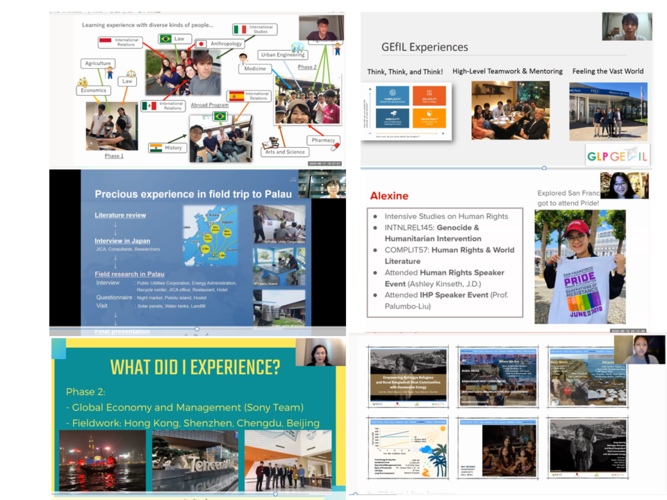The image size is (667, 500).
Task: Click the presenter webcam on What Did I Experience slide
Action: [321, 352]
